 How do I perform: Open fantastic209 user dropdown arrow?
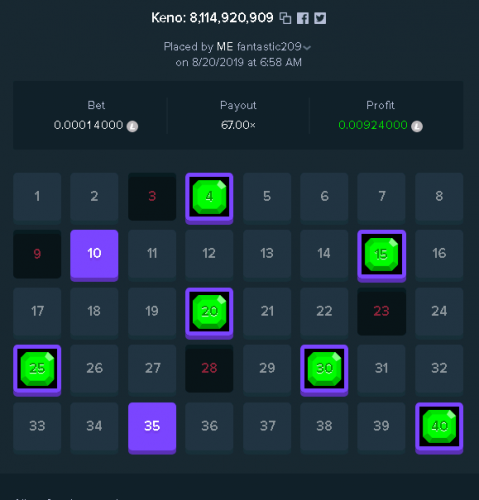(x=307, y=48)
